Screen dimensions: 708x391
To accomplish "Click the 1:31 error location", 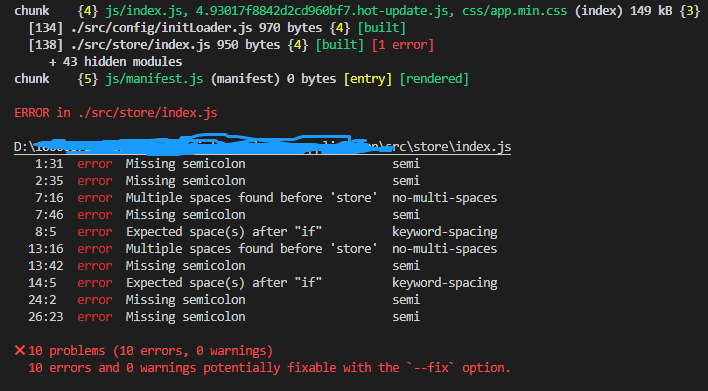I will coord(49,163).
